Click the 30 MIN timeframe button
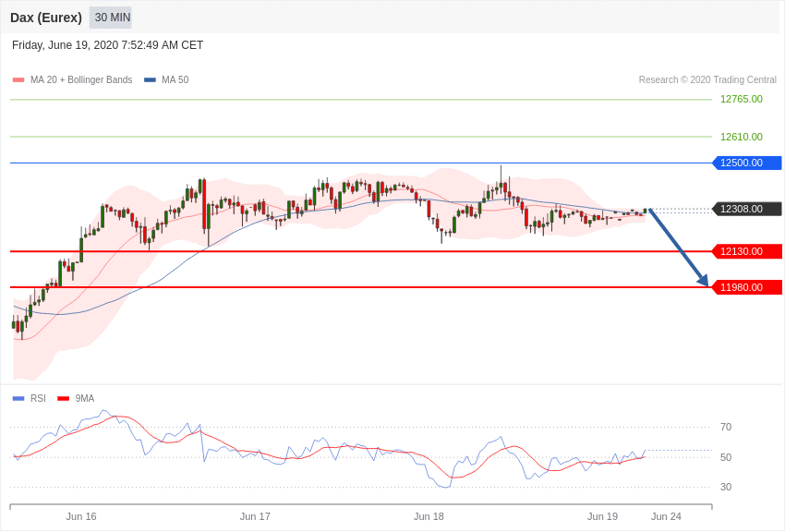Viewport: 785px width, 532px height. pos(111,18)
